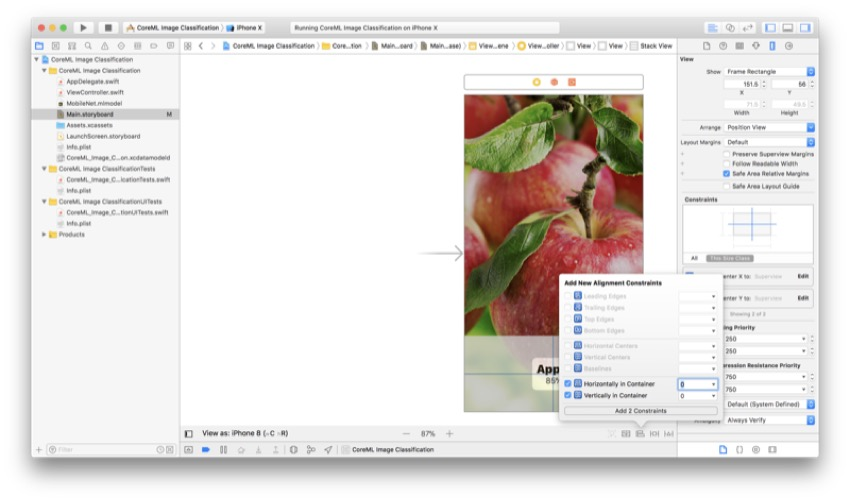
Task: Open the Issue navigator warning icon
Action: click(x=105, y=46)
